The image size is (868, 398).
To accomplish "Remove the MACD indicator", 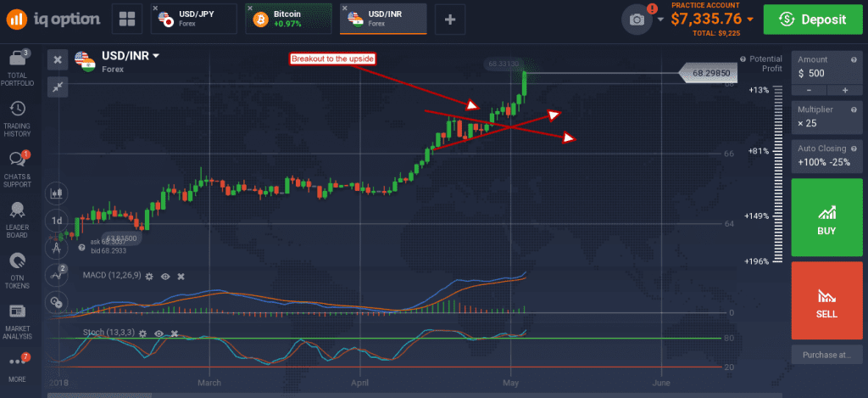I will [181, 276].
